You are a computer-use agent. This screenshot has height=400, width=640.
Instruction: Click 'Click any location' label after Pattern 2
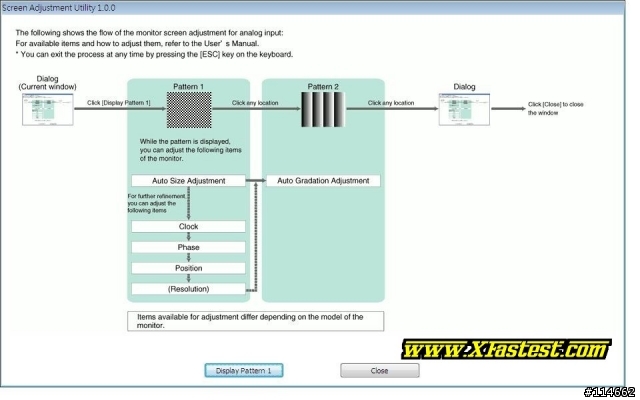(391, 103)
